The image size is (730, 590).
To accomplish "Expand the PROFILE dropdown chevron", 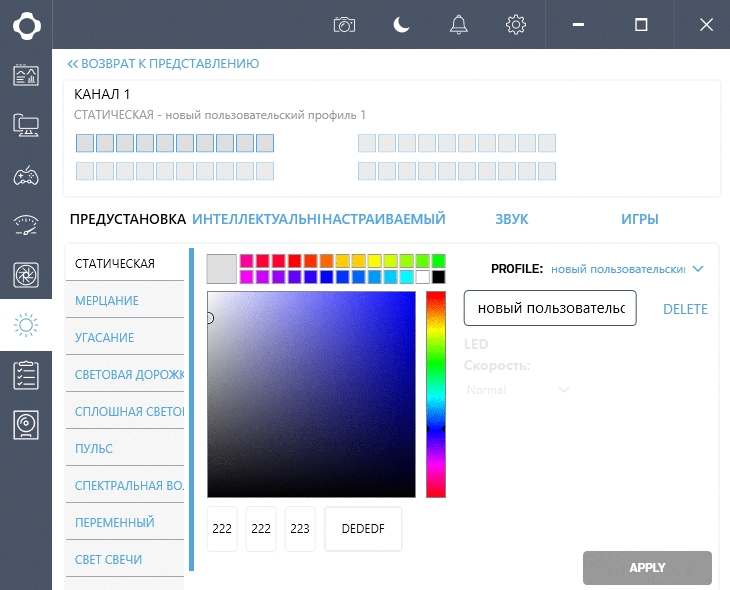I will point(697,269).
